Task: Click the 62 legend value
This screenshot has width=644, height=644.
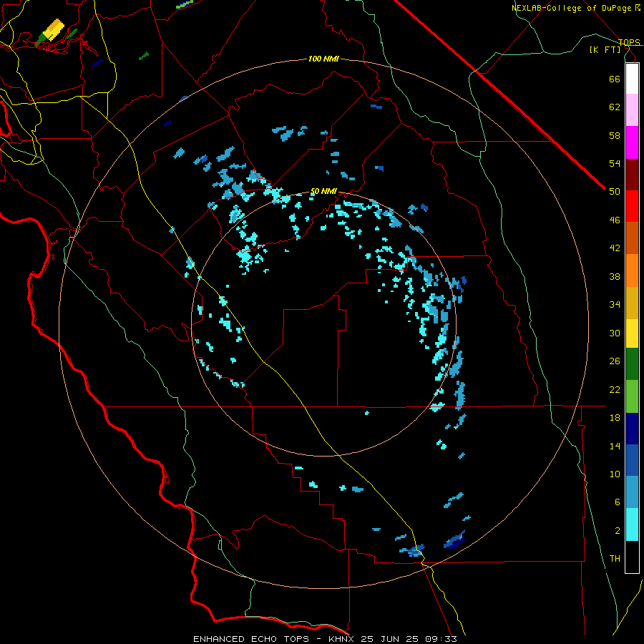Action: tap(615, 107)
